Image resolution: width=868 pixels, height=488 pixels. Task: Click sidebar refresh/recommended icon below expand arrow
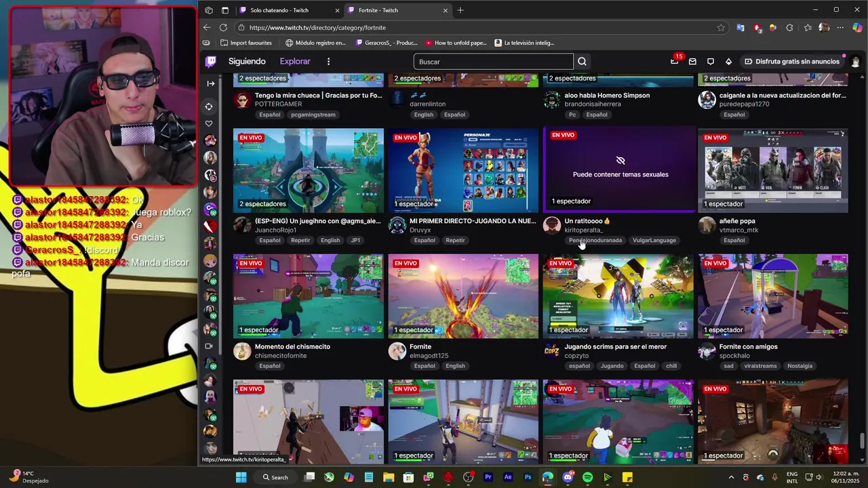click(x=209, y=106)
